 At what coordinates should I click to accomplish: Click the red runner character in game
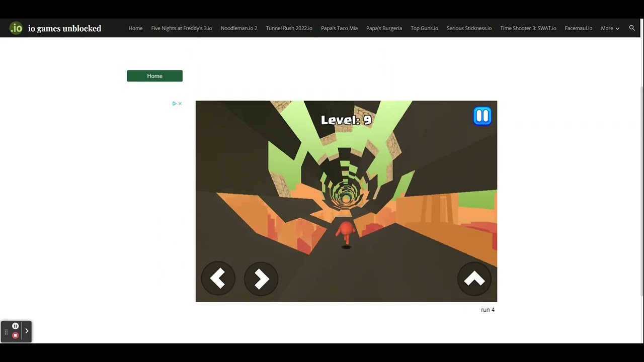pyautogui.click(x=346, y=233)
